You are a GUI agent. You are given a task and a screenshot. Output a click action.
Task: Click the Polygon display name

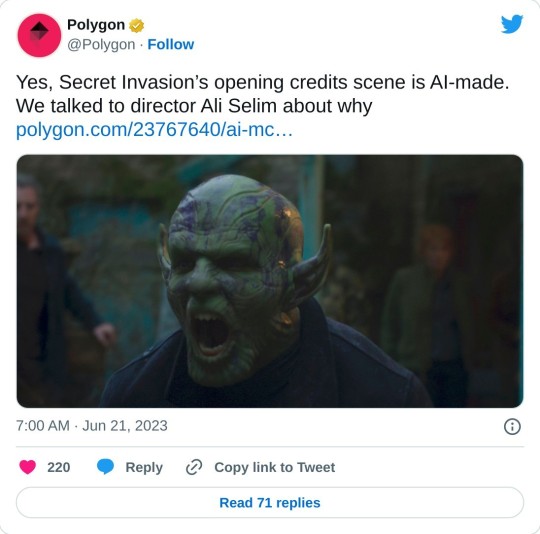(96, 25)
